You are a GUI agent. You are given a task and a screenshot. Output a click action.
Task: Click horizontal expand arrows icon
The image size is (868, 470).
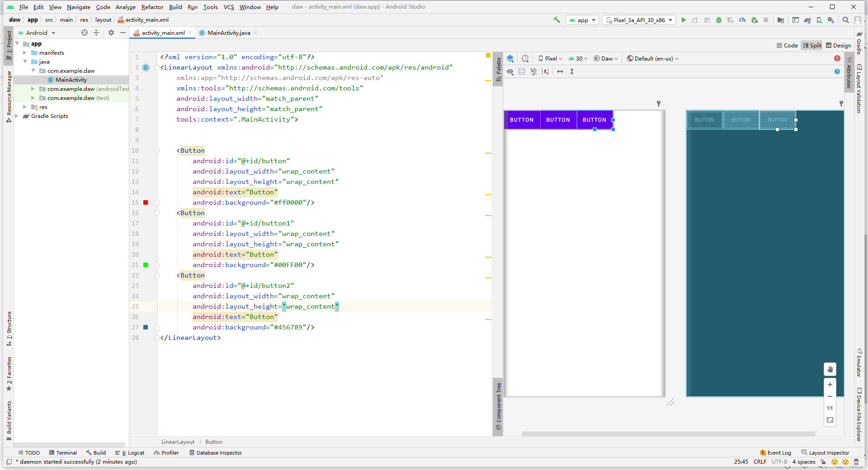coord(560,71)
